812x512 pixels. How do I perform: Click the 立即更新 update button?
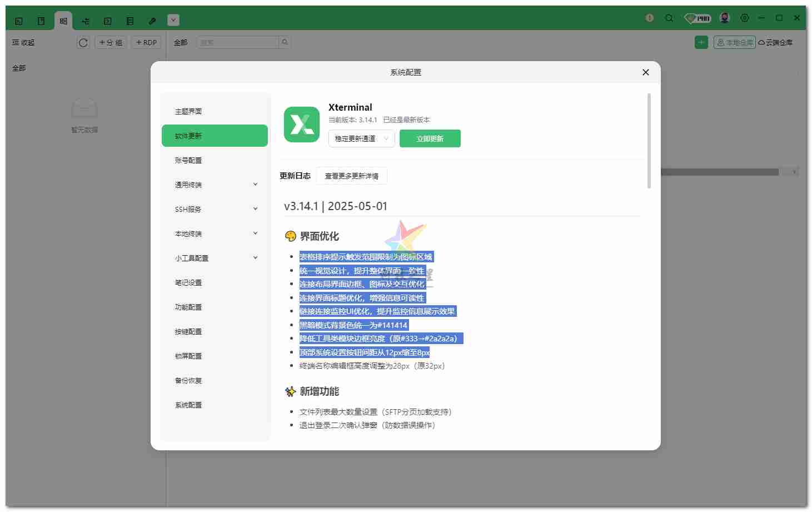tap(430, 138)
